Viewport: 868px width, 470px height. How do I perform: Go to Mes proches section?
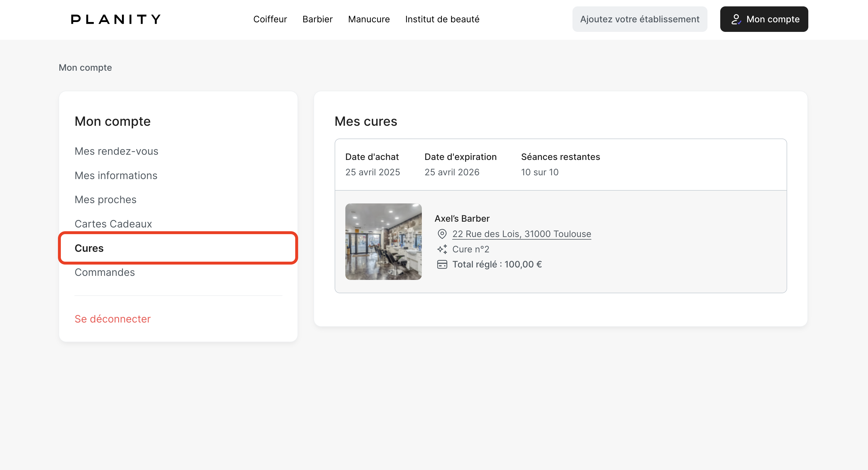[105, 200]
